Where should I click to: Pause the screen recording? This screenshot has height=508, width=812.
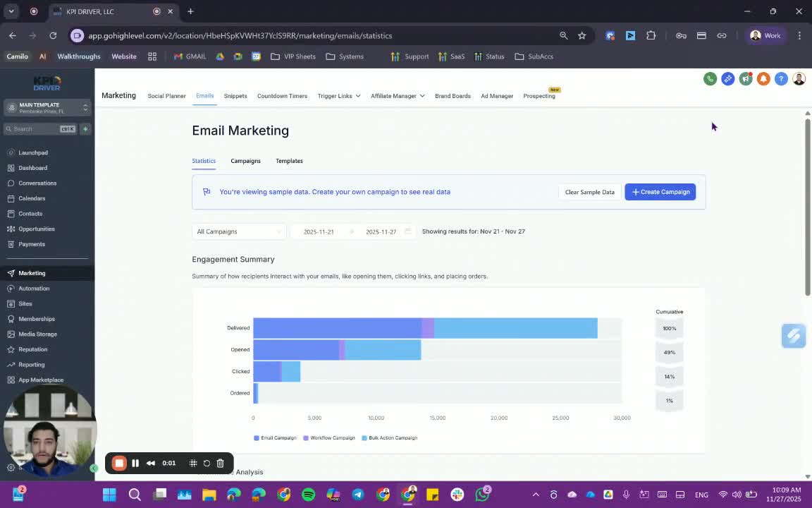135,464
